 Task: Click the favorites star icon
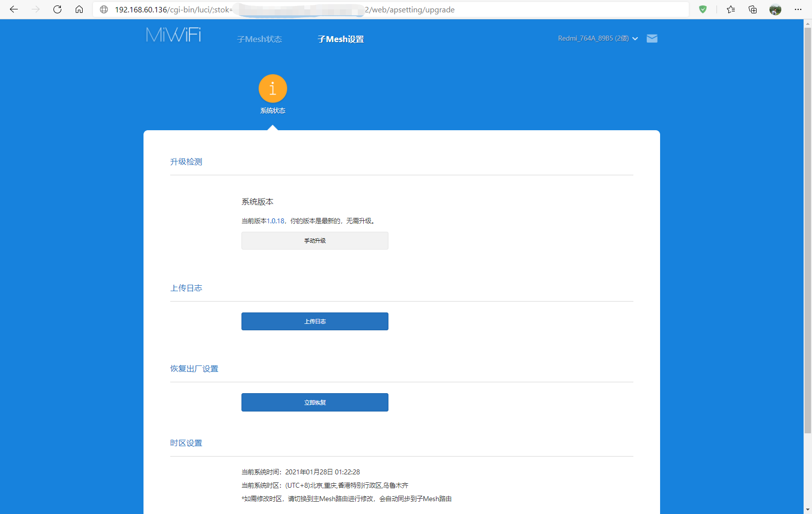point(730,9)
